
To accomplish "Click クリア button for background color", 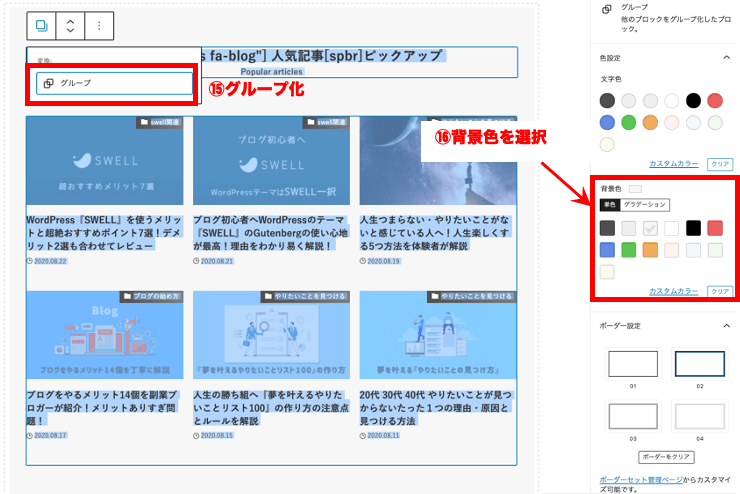I will coord(720,291).
